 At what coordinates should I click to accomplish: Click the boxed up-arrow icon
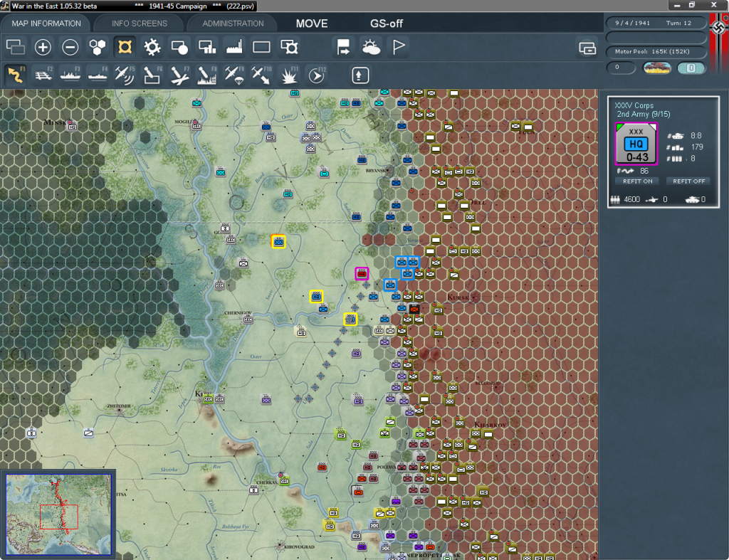click(360, 75)
